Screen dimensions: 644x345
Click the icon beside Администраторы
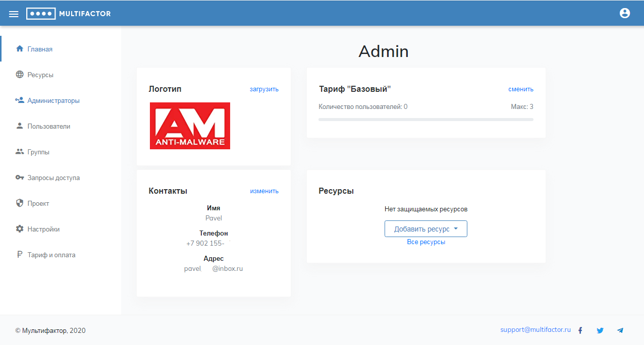[x=20, y=100]
